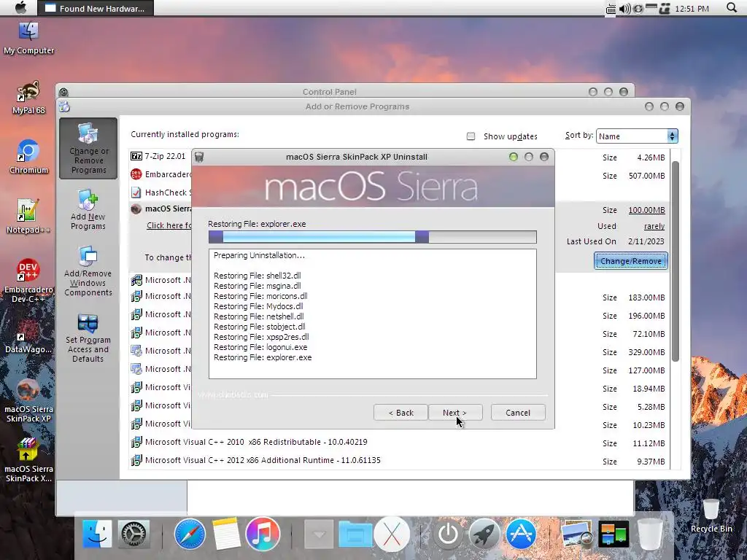Click the volume speaker tray icon

[x=625, y=9]
